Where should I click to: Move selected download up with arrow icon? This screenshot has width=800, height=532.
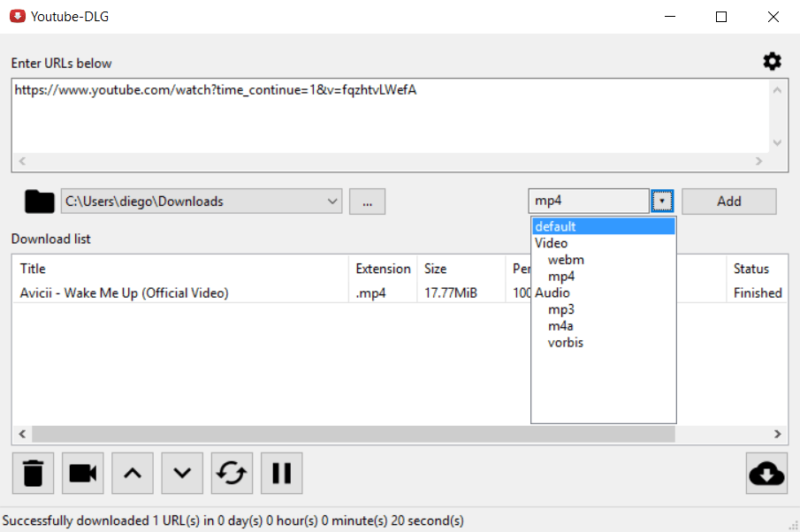tap(132, 474)
